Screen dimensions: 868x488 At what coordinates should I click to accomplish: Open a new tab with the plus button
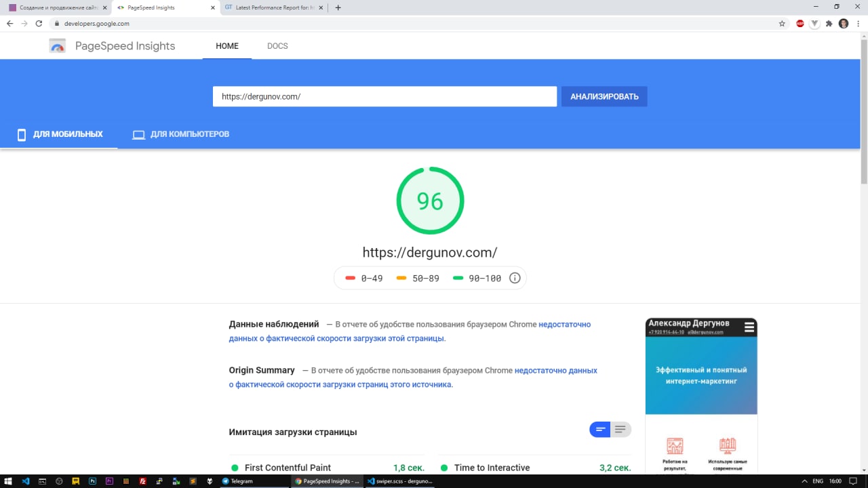point(338,7)
